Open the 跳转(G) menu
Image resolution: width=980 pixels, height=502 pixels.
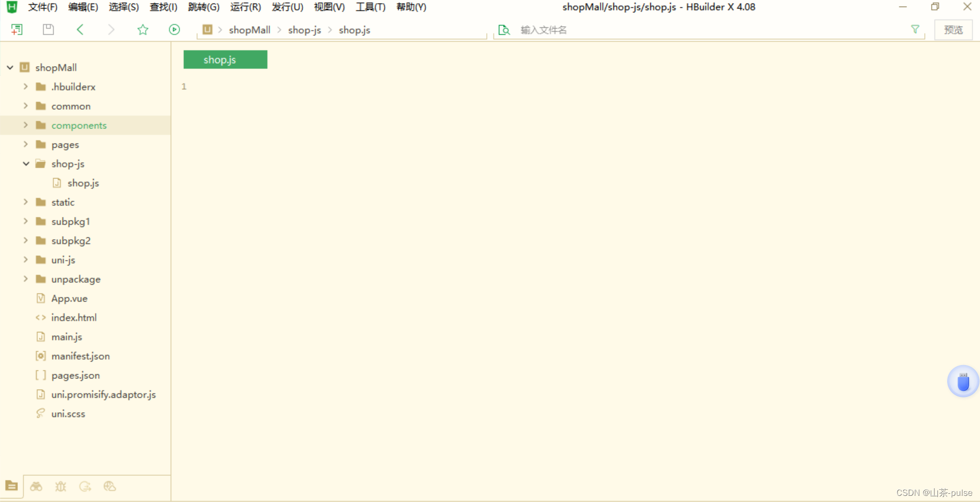(x=204, y=7)
